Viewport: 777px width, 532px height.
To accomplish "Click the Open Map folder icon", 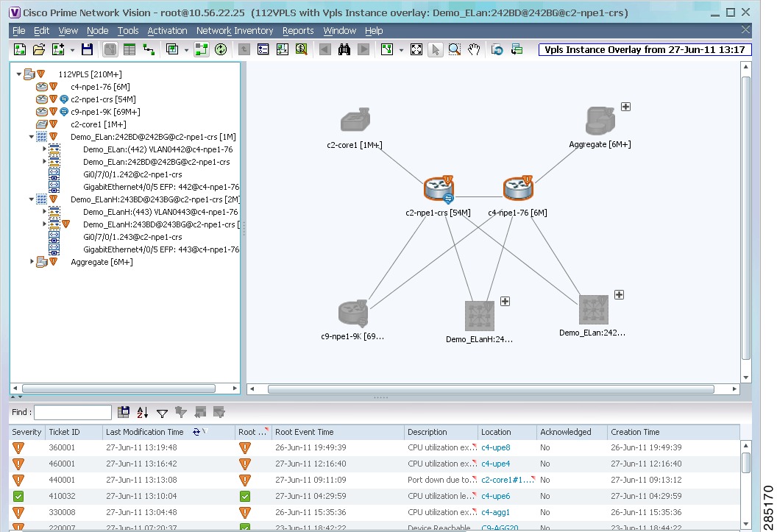I will pyautogui.click(x=39, y=49).
